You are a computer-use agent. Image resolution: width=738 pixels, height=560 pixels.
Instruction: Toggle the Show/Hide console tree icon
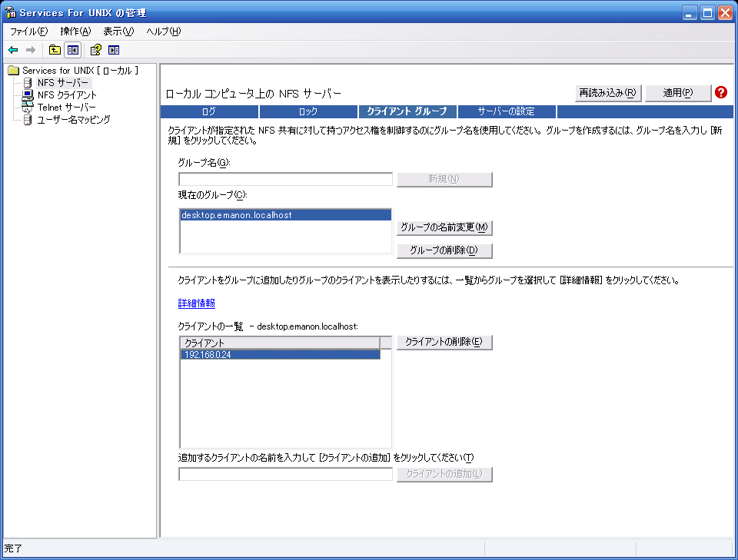point(73,50)
